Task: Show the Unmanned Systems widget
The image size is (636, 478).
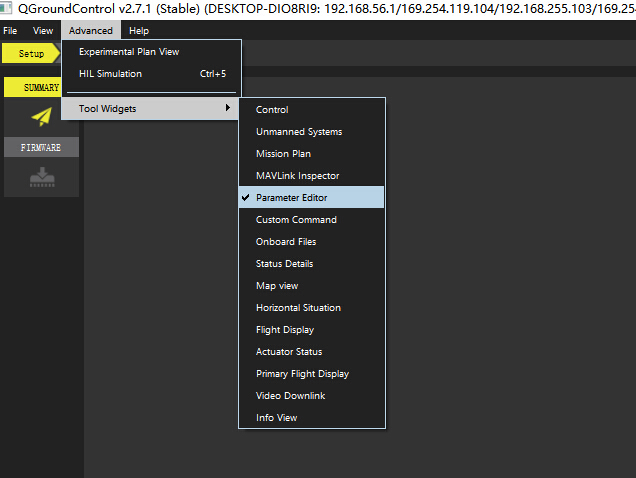Action: click(x=312, y=131)
